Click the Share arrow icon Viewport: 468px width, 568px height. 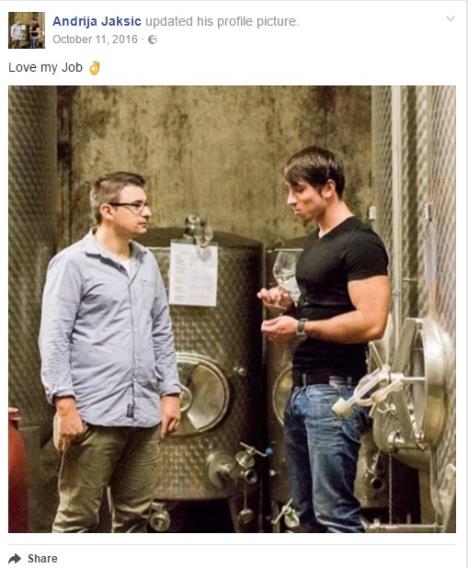14,558
